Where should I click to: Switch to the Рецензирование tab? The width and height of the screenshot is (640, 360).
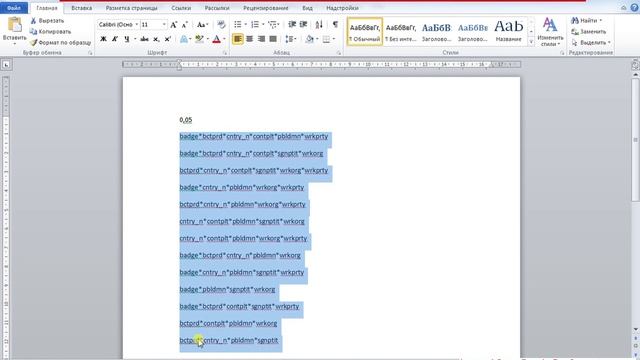(x=266, y=8)
